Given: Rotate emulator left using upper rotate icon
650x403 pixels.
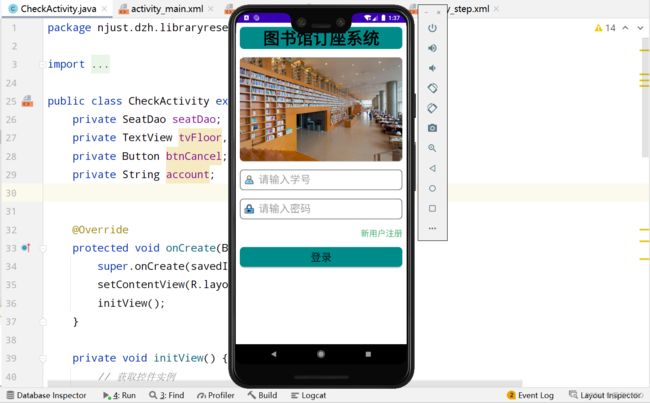Looking at the screenshot, I should click(x=432, y=88).
